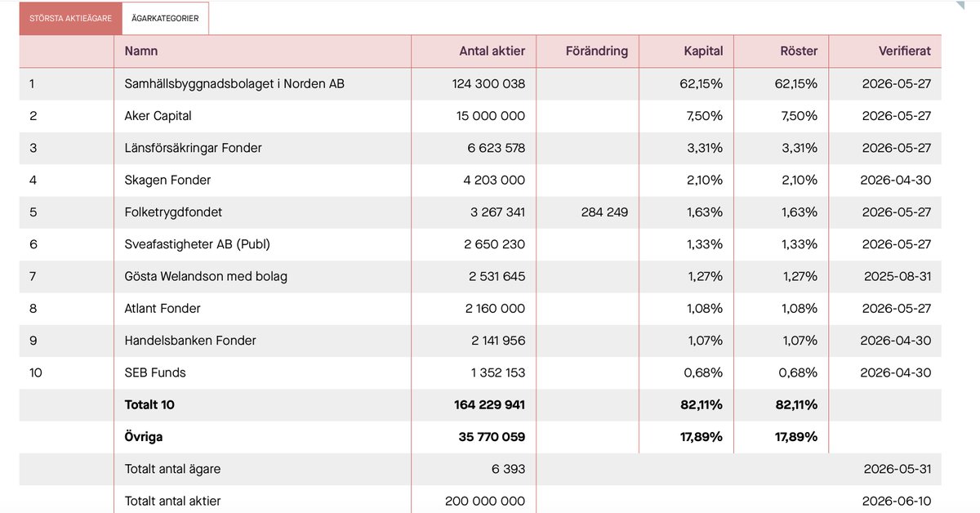The width and height of the screenshot is (980, 513).
Task: Select Folketrygdfondet shareholder name
Action: [173, 212]
